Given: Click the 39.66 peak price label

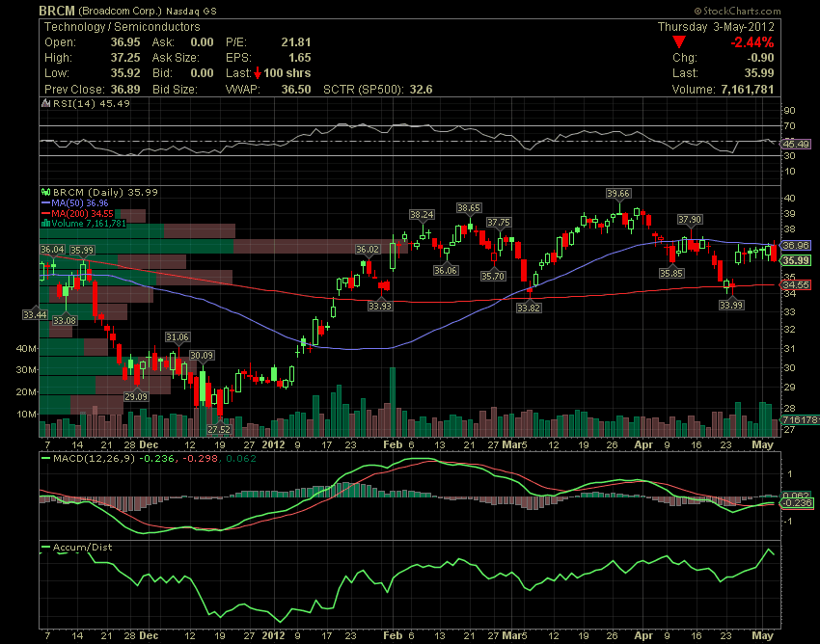Looking at the screenshot, I should coord(618,193).
